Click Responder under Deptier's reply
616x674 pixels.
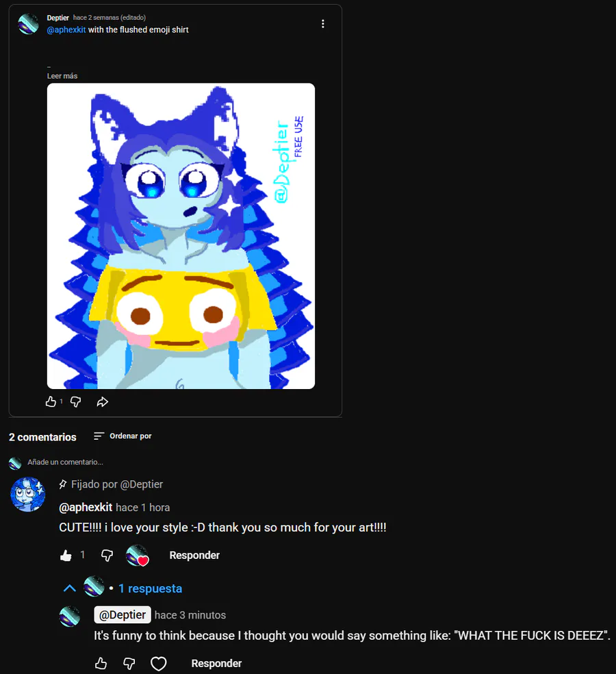[x=216, y=663]
